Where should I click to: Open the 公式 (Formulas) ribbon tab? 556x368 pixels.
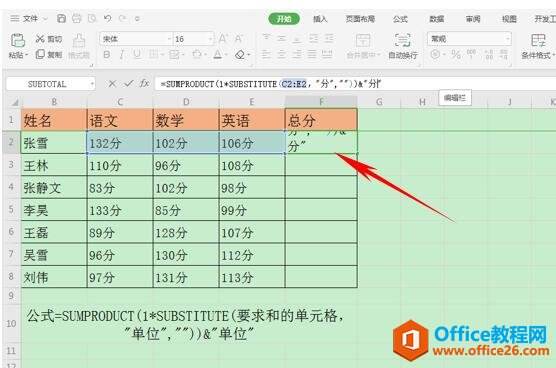point(400,19)
